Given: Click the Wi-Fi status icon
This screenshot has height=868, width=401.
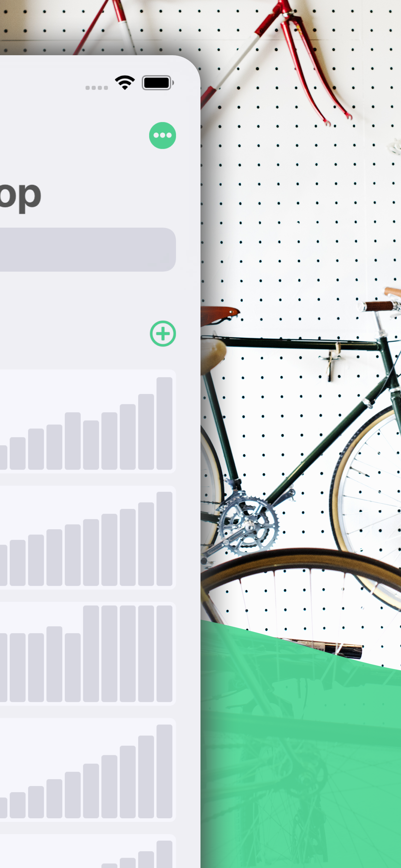Looking at the screenshot, I should (x=125, y=83).
